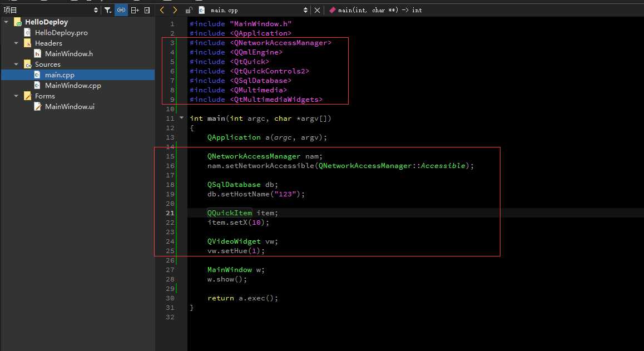Collapse the Headers folder
This screenshot has height=351, width=644.
[x=17, y=43]
